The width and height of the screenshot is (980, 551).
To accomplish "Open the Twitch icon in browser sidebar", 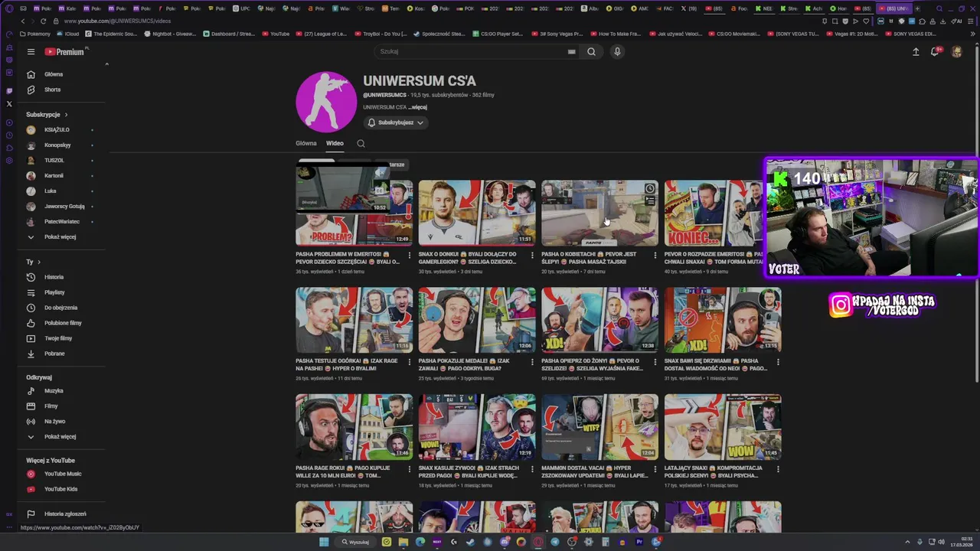I will click(9, 90).
